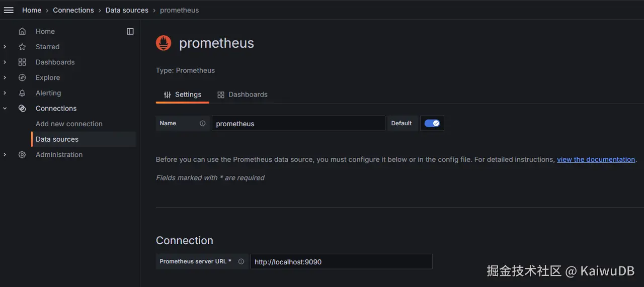Select the Settings tab

(x=183, y=94)
